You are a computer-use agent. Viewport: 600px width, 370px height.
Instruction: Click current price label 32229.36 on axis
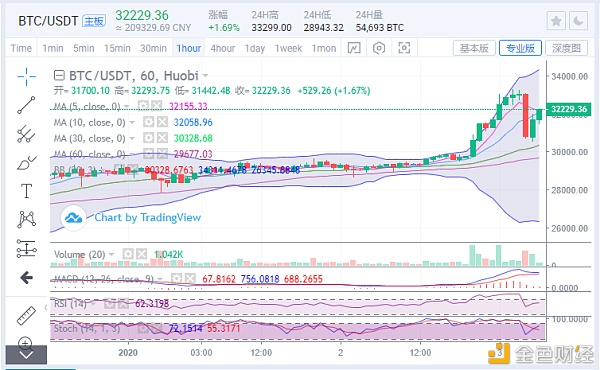click(x=569, y=109)
